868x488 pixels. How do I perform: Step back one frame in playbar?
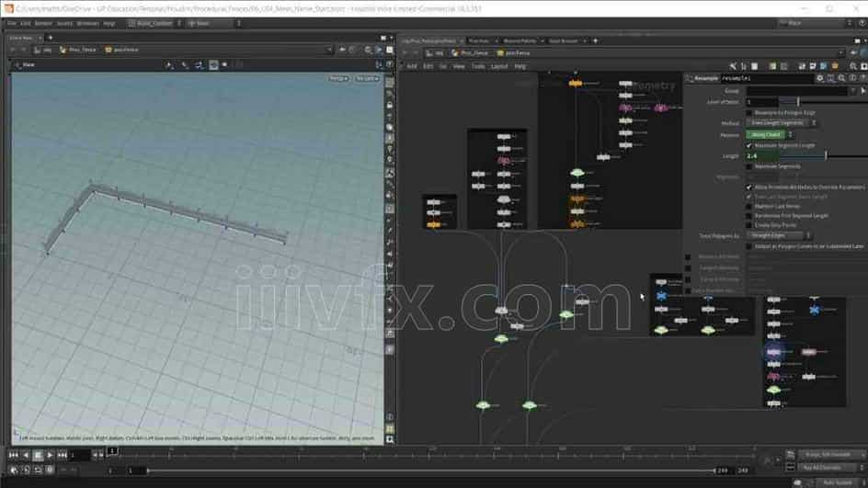[26, 455]
